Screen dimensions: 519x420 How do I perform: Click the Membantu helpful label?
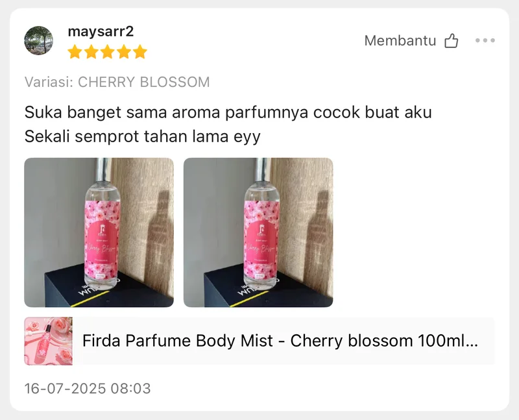tap(400, 41)
